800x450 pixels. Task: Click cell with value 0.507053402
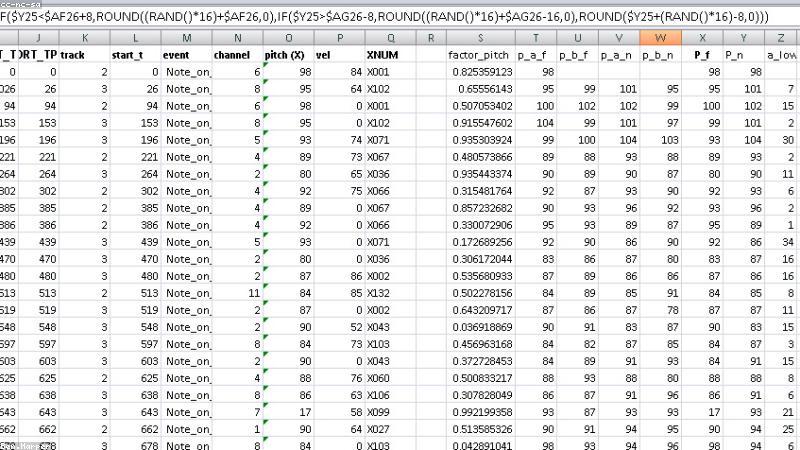481,106
